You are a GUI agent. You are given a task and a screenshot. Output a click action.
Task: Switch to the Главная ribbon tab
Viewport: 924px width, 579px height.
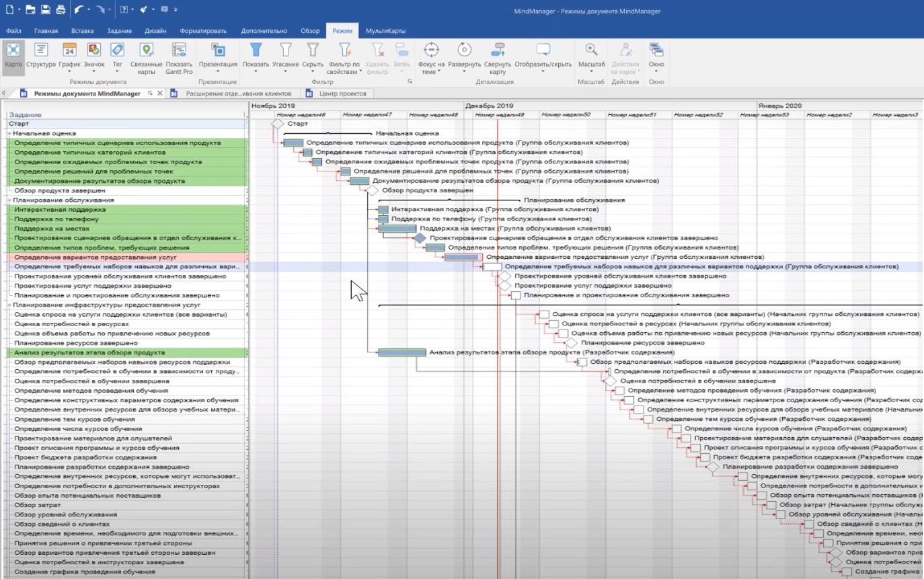pos(46,31)
